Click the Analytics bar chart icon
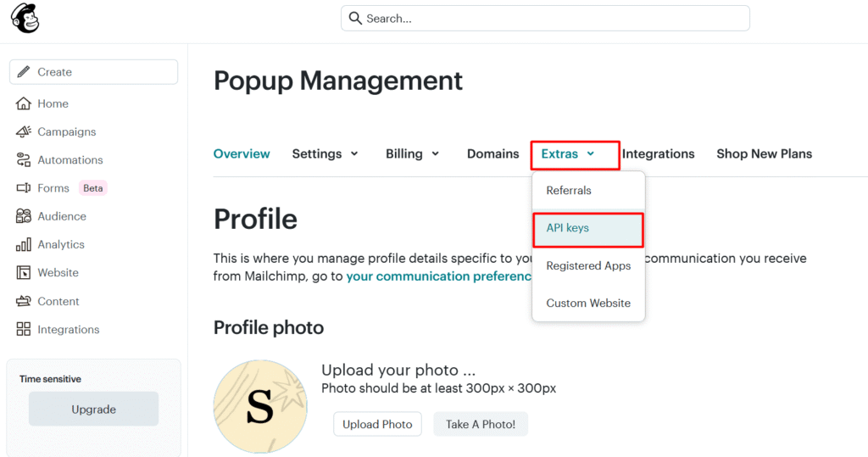 [x=24, y=245]
